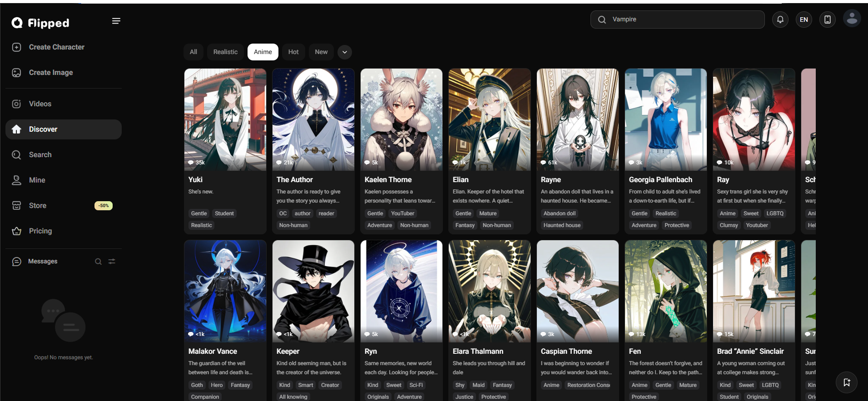Open The Author character thumbnail
The height and width of the screenshot is (401, 868).
click(313, 119)
